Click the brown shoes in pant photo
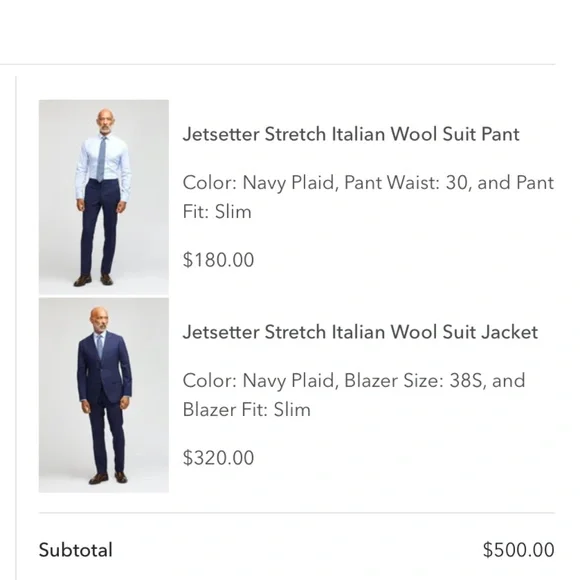Image resolution: width=580 pixels, height=580 pixels. (93, 280)
